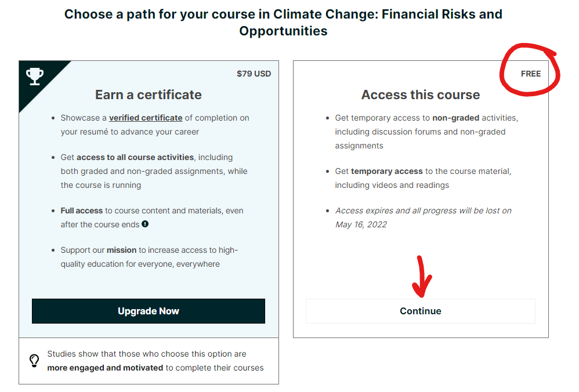Image resolution: width=579 pixels, height=392 pixels.
Task: Click the bold 'mission' text
Action: pos(121,250)
